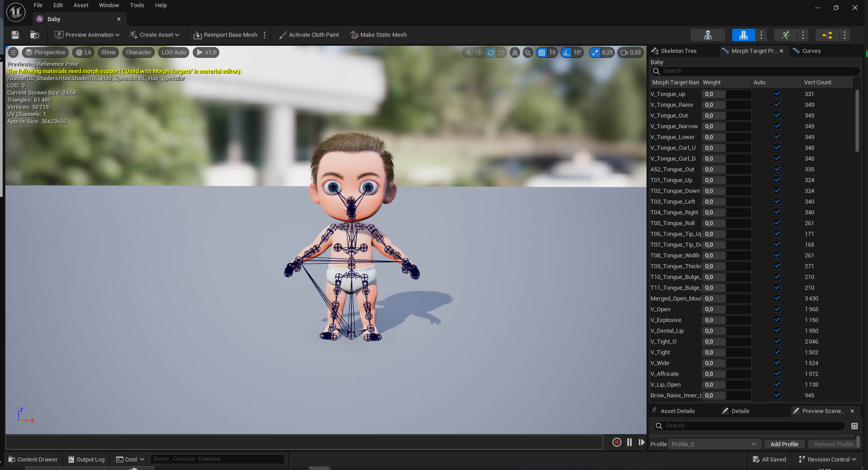868x470 pixels.
Task: Step forward one frame in playback
Action: pyautogui.click(x=642, y=442)
